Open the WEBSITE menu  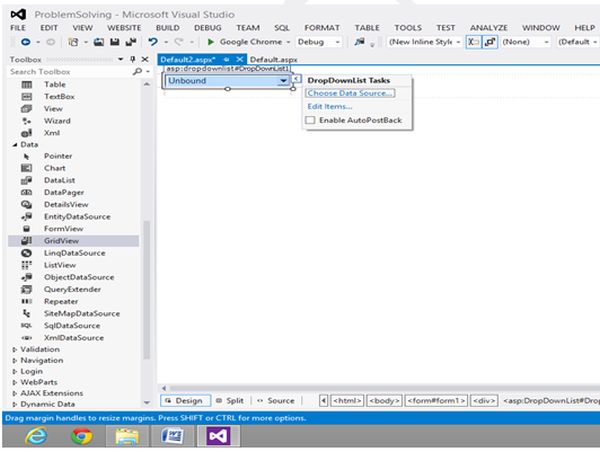(x=124, y=28)
